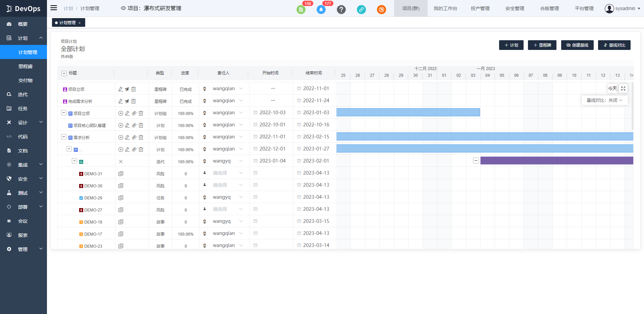This screenshot has width=644, height=314.
Task: Open 里程碑 in the left sidebar
Action: point(25,66)
